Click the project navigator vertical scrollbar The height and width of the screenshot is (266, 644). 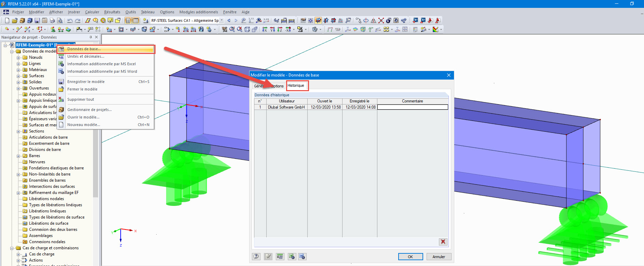95,154
